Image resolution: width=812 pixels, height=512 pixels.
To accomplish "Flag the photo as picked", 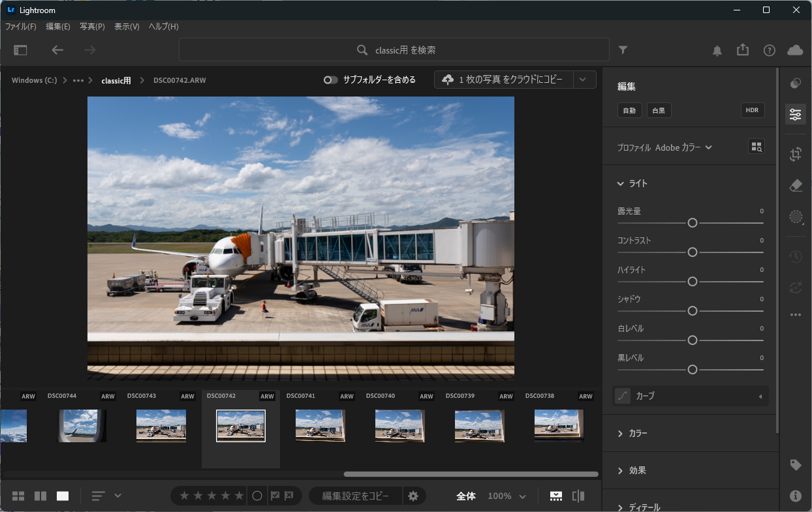I will (x=275, y=496).
